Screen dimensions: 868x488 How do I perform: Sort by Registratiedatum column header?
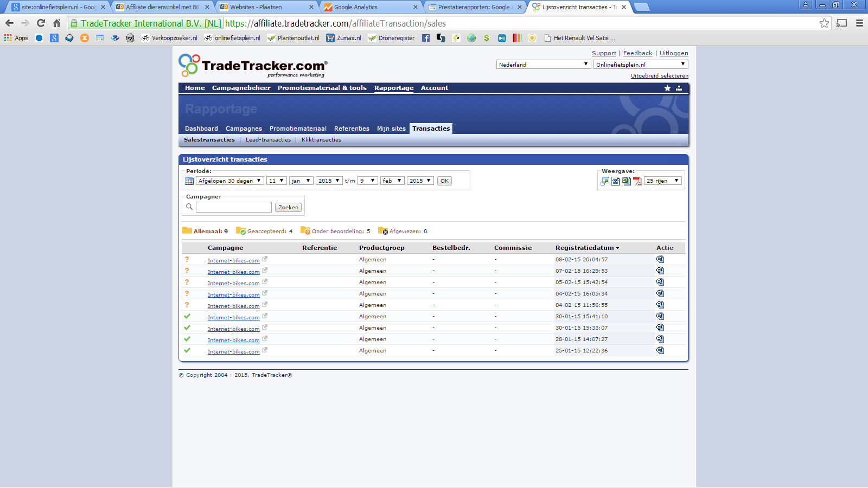click(x=587, y=248)
